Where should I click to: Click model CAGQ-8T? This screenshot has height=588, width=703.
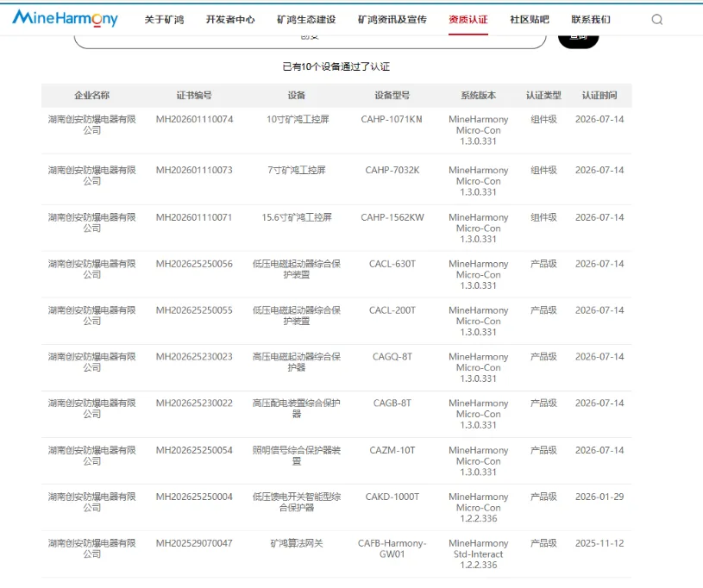pos(392,357)
